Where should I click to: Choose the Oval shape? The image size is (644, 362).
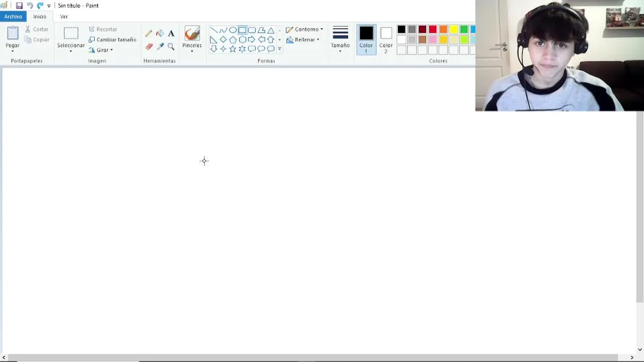(x=233, y=30)
